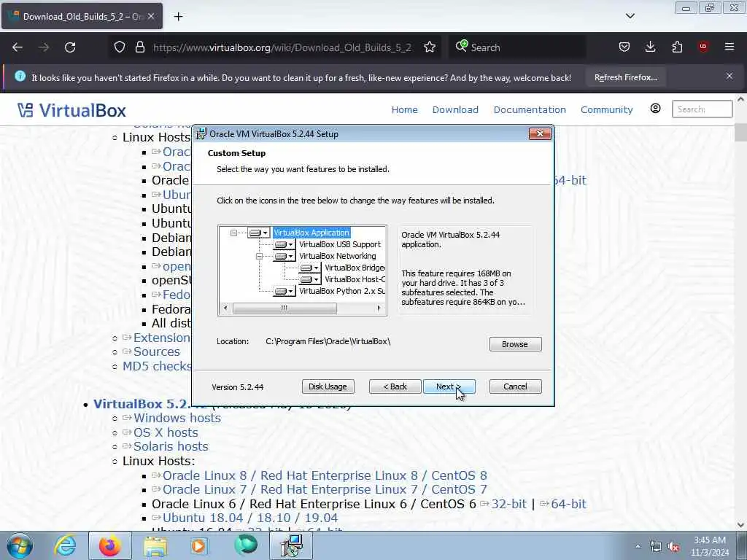Open Windows Media Player from taskbar

click(x=200, y=545)
